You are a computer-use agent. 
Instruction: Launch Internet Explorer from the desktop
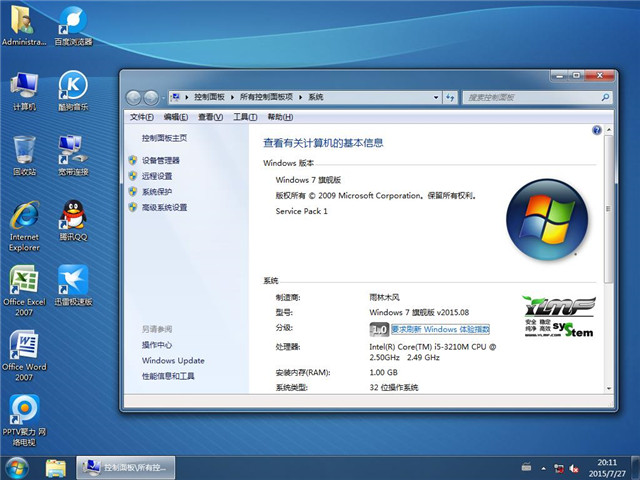[x=24, y=226]
